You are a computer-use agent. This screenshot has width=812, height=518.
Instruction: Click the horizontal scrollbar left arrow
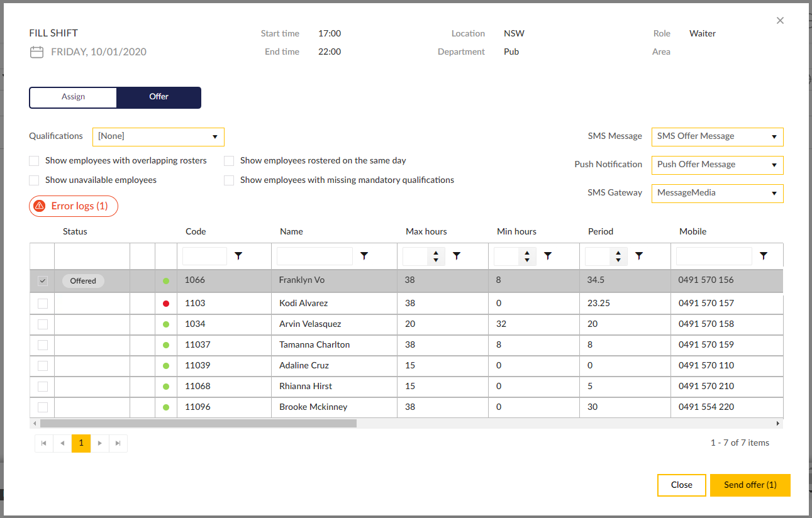tap(34, 424)
